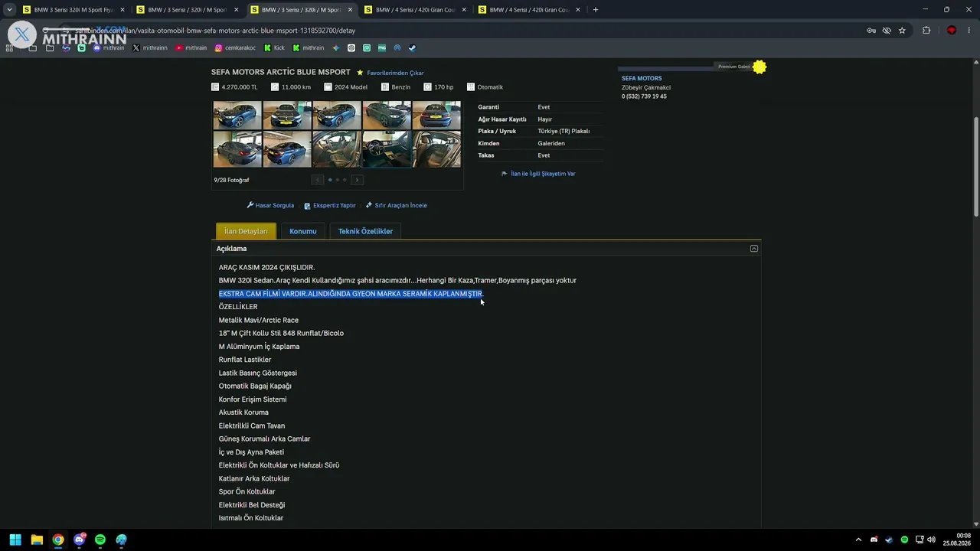
Task: Open the steering wheel interior thumbnail
Action: pyautogui.click(x=387, y=149)
